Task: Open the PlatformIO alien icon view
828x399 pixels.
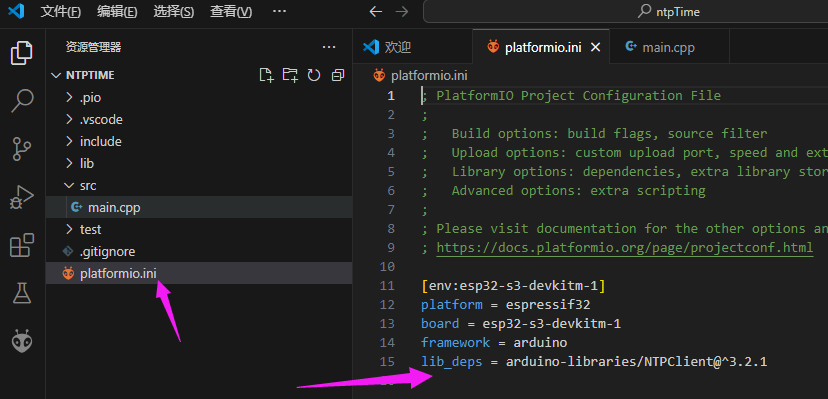Action: 22,341
